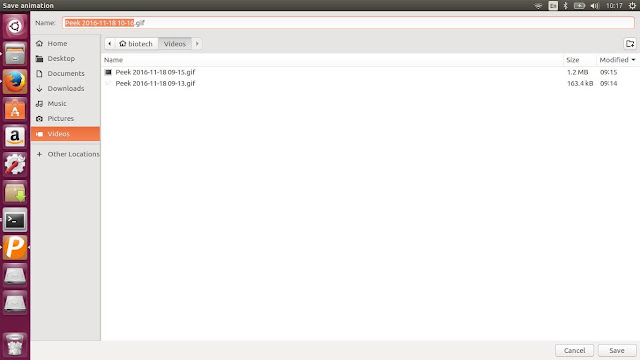Click the 09:15 modified time cell
This screenshot has width=640, height=360.
[608, 72]
